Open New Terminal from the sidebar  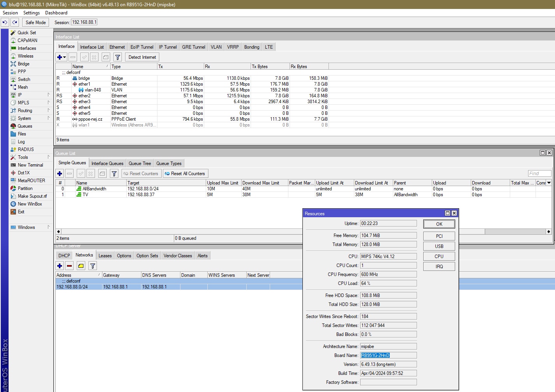[30, 165]
